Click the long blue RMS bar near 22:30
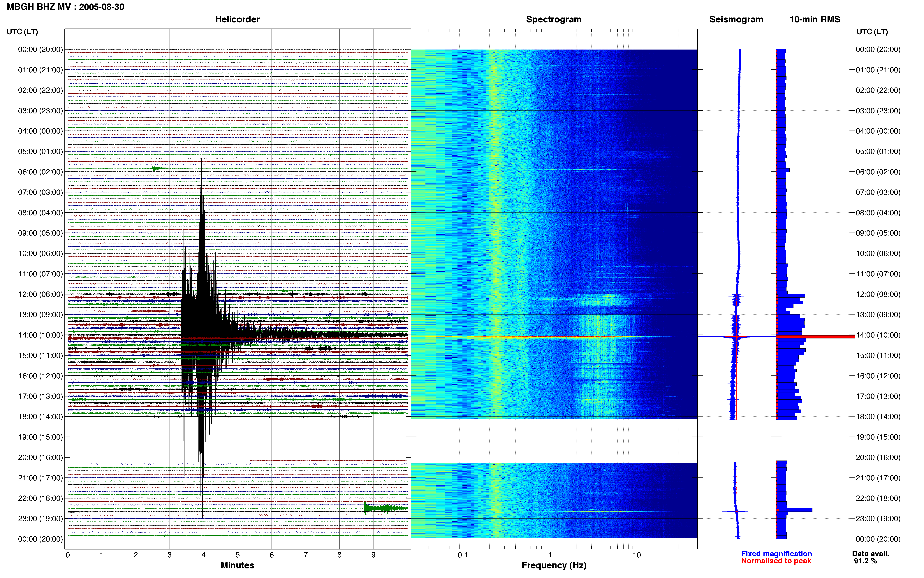The image size is (924, 578). [x=794, y=510]
